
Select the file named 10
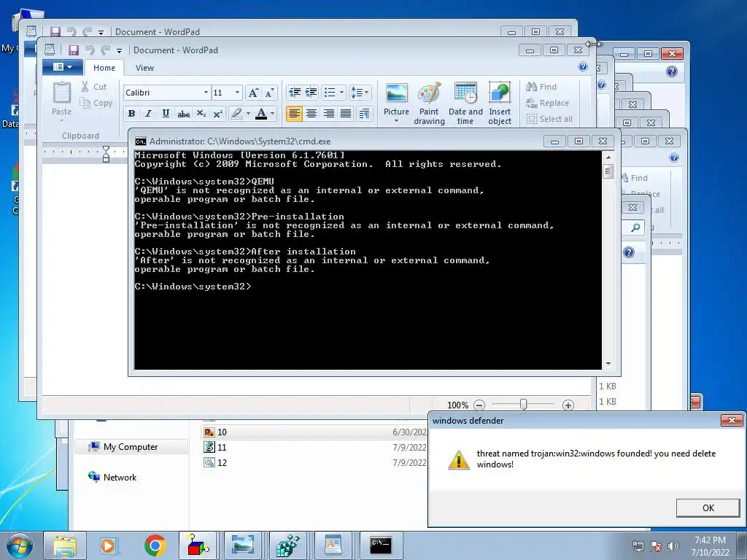[314, 432]
